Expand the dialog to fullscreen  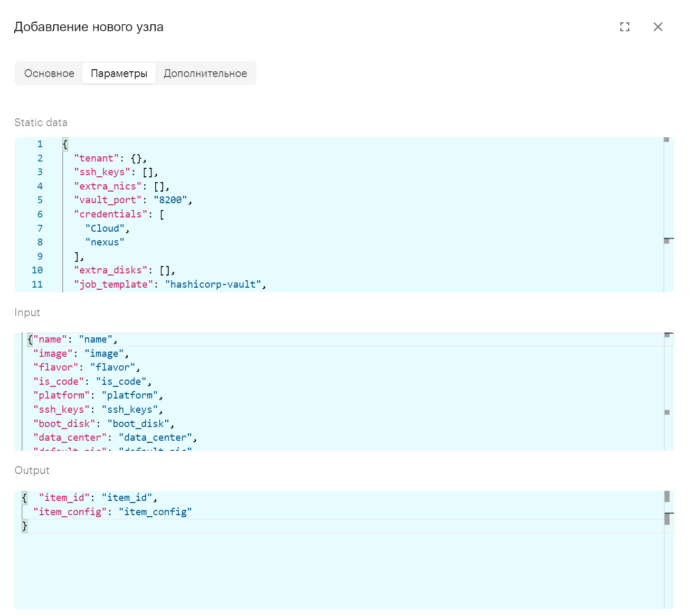(x=625, y=27)
